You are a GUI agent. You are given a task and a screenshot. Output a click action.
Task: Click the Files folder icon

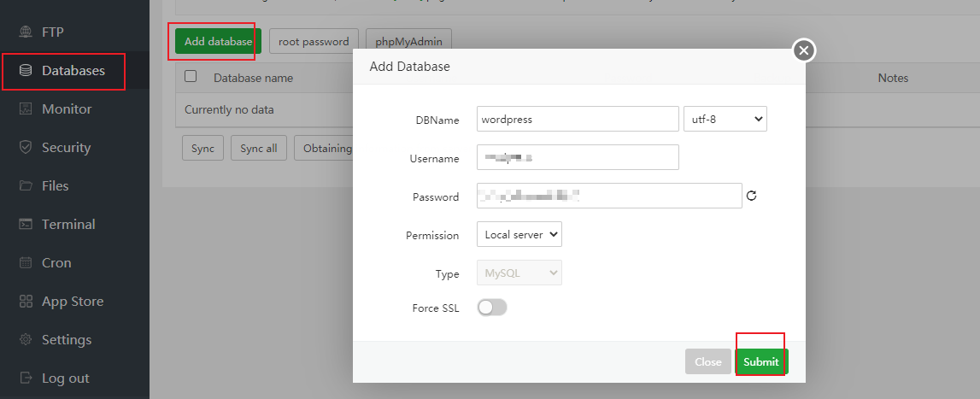coord(26,186)
